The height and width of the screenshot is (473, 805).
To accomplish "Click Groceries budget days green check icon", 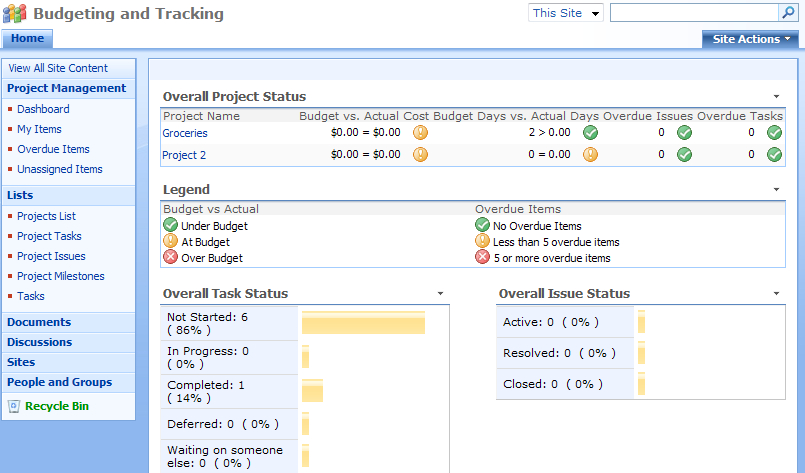I will 591,132.
